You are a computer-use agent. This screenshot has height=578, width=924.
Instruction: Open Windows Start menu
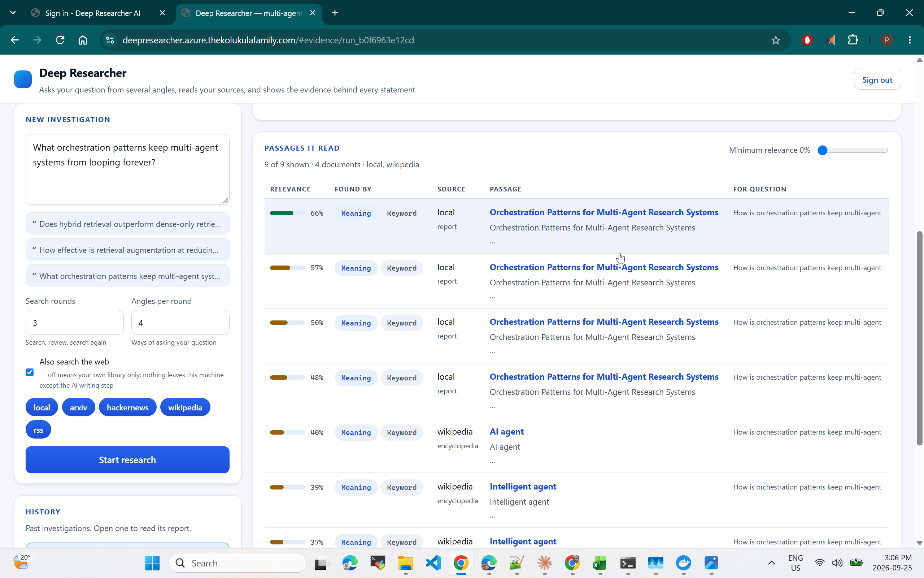(x=152, y=563)
